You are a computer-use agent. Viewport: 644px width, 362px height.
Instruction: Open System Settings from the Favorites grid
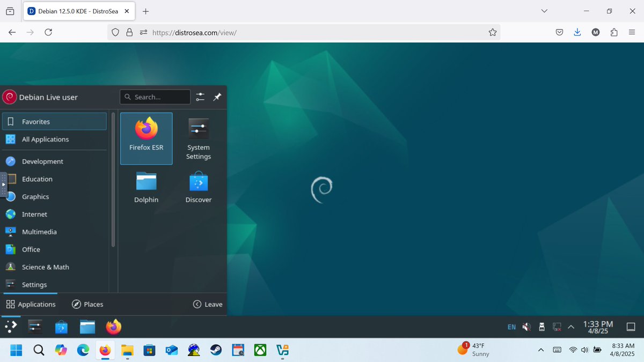click(199, 138)
